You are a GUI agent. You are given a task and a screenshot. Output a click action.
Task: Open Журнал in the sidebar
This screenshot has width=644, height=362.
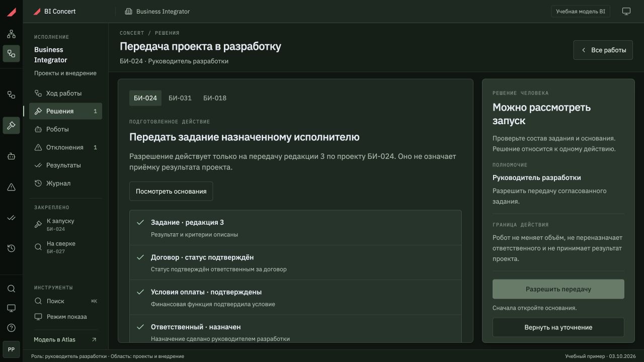click(65, 183)
